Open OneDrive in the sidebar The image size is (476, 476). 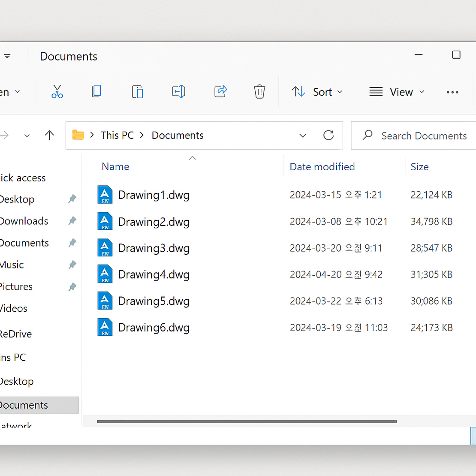point(16,334)
